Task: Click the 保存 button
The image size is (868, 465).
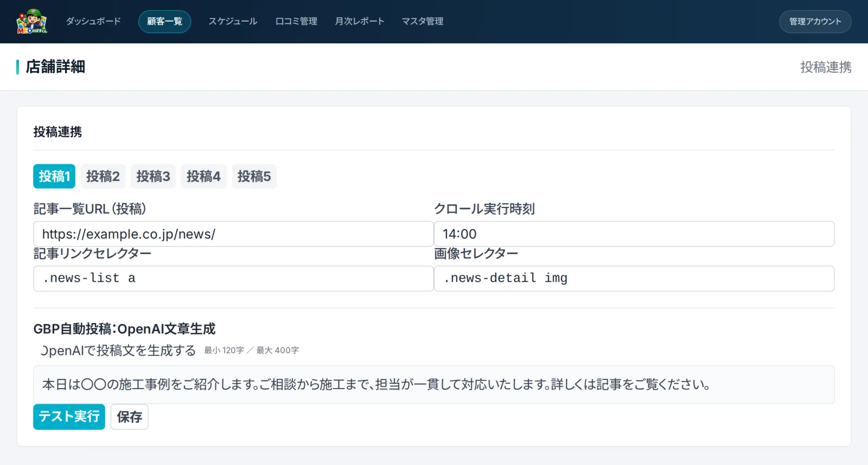Action: pyautogui.click(x=130, y=417)
